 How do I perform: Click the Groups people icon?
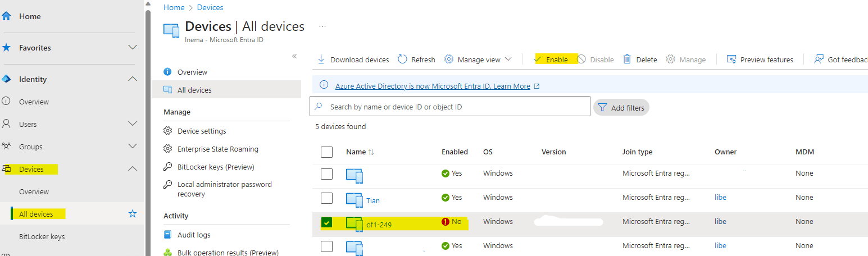pos(6,147)
